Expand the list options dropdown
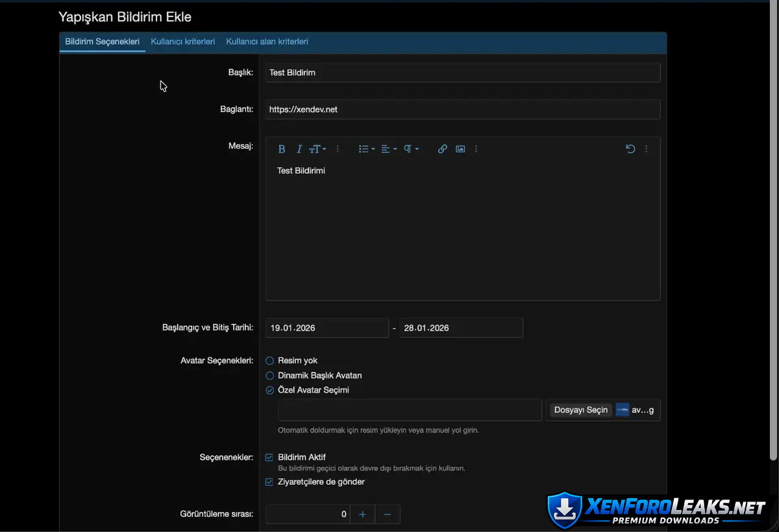Viewport: 779px width, 532px height. [367, 149]
